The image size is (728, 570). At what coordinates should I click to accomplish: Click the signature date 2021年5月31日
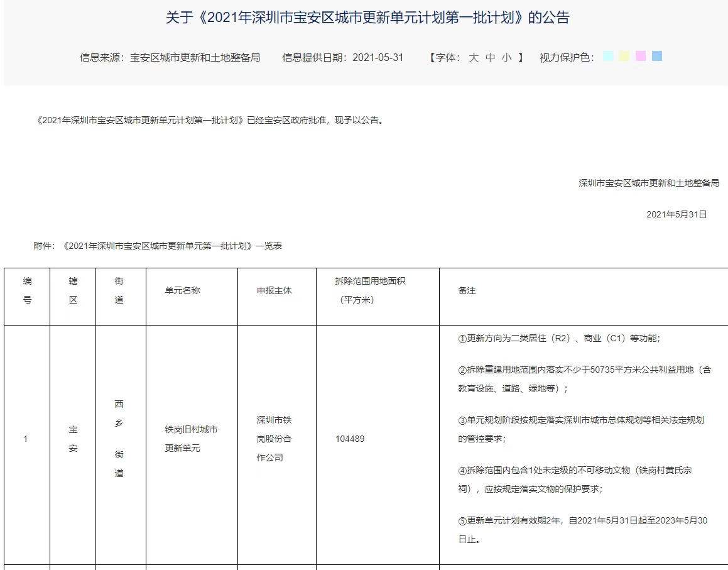[x=676, y=214]
